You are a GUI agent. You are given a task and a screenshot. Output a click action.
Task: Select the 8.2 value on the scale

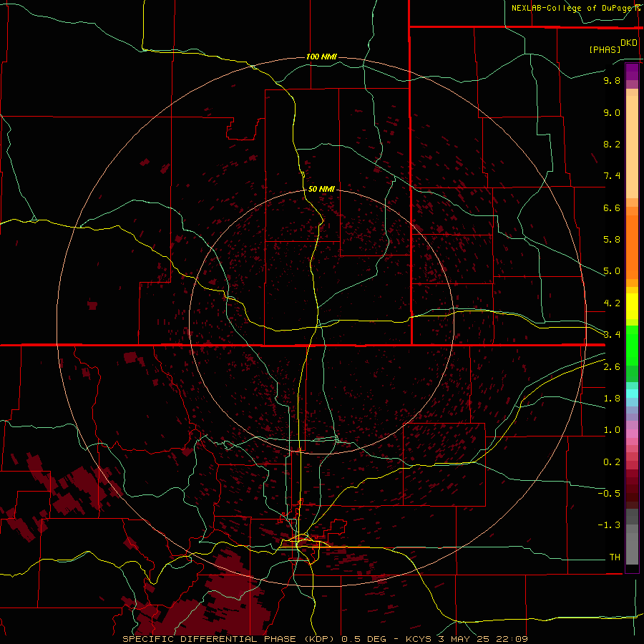pyautogui.click(x=612, y=144)
